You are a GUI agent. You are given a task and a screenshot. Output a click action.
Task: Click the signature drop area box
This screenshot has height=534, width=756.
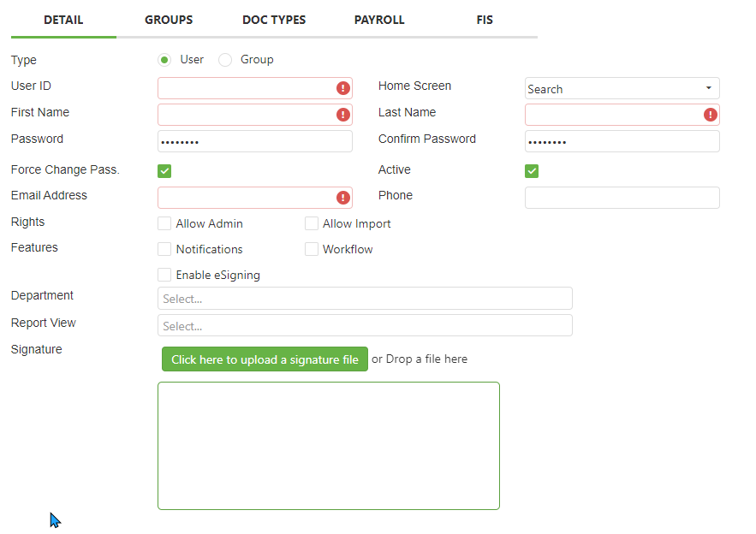point(328,446)
